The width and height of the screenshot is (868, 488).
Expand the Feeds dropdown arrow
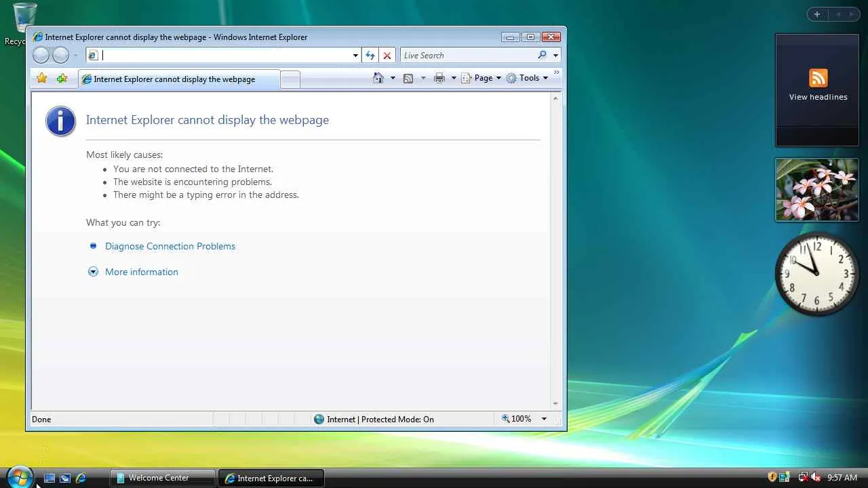click(423, 78)
